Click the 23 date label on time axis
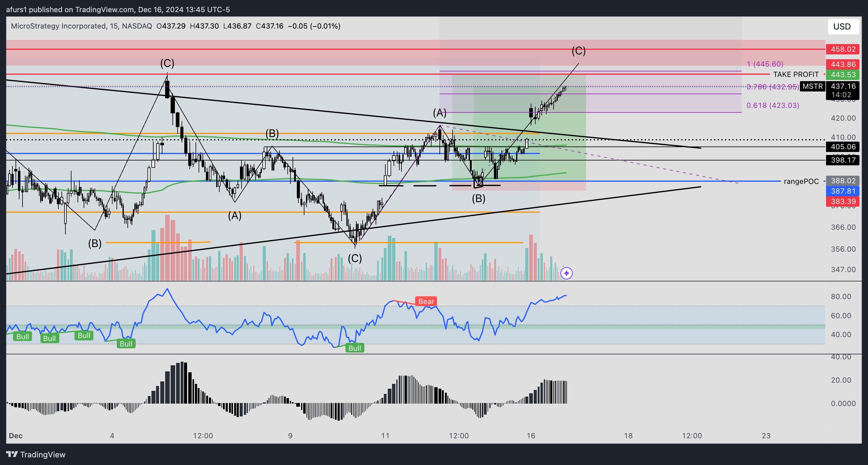This screenshot has width=868, height=465. coord(766,436)
